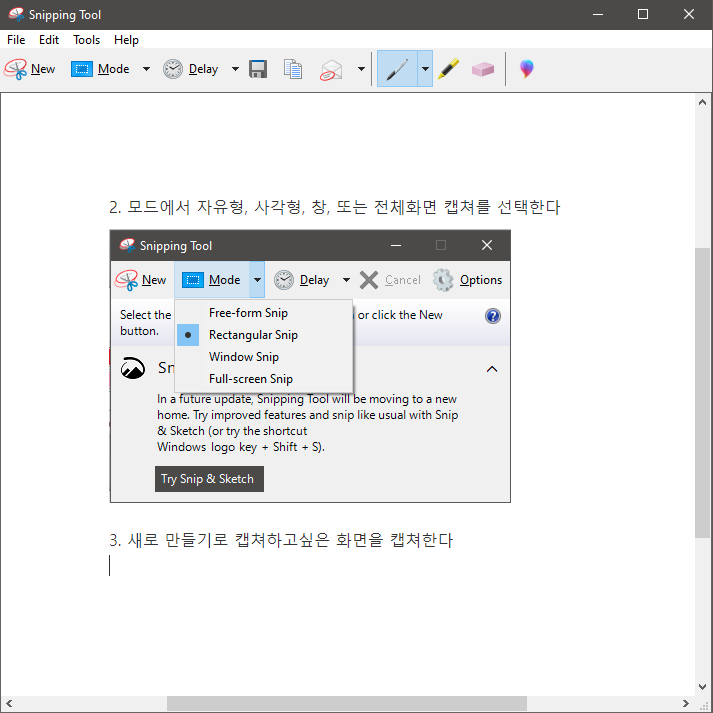Copy the snip using the copy icon
Image resolution: width=713 pixels, height=713 pixels.
coord(293,69)
